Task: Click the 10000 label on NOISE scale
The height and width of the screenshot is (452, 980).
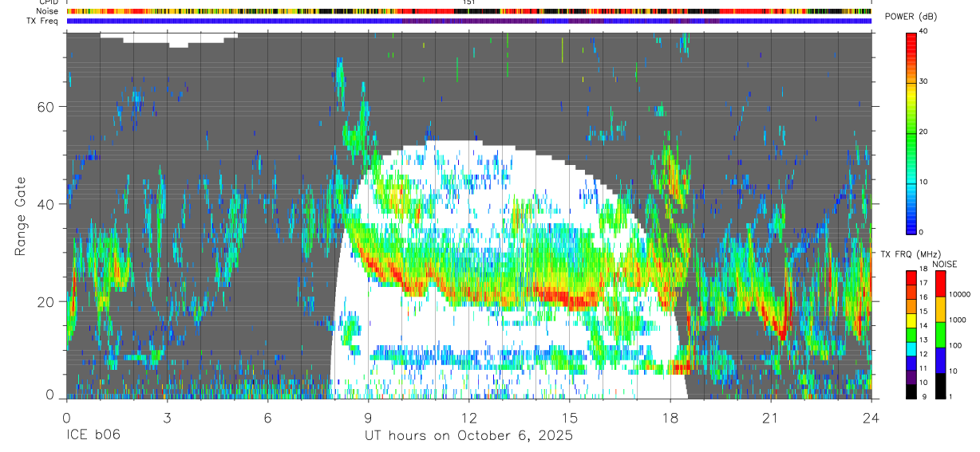Action: [959, 294]
